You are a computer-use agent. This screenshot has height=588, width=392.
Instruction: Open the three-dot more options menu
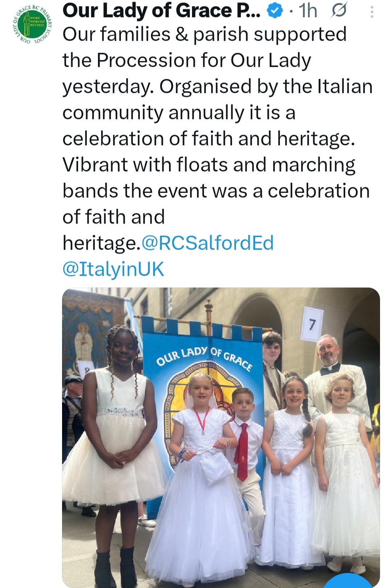pos(372,12)
